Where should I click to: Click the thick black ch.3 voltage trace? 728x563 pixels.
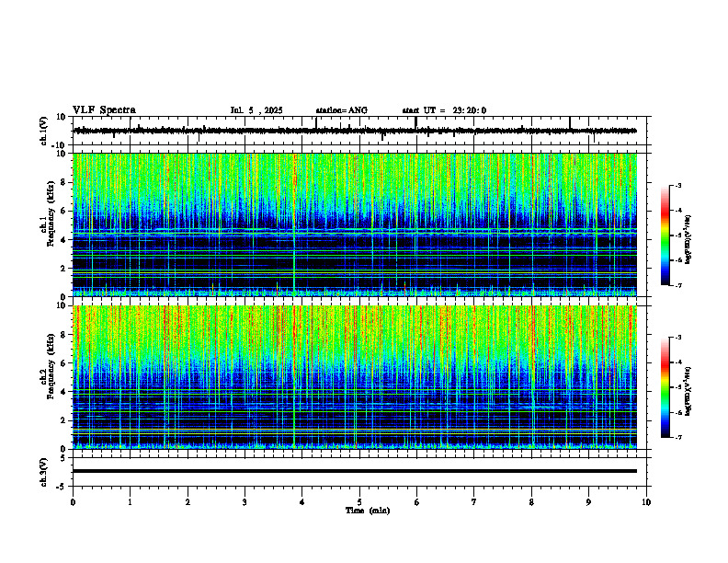pyautogui.click(x=355, y=471)
